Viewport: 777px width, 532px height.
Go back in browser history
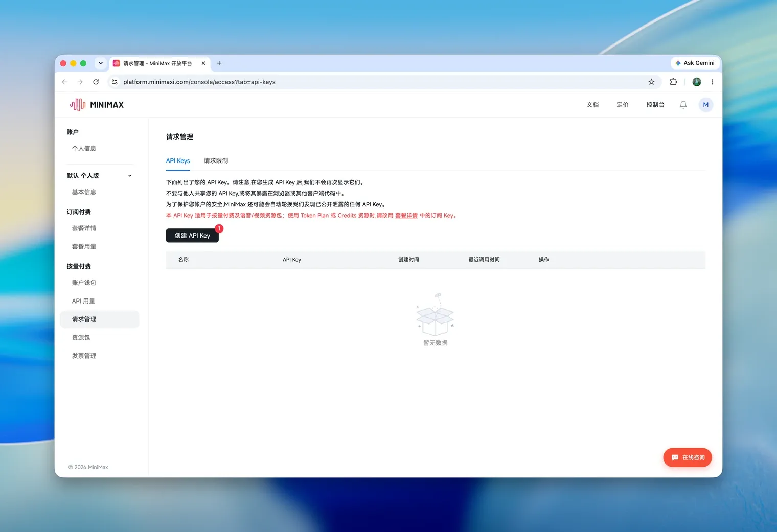[x=64, y=82]
